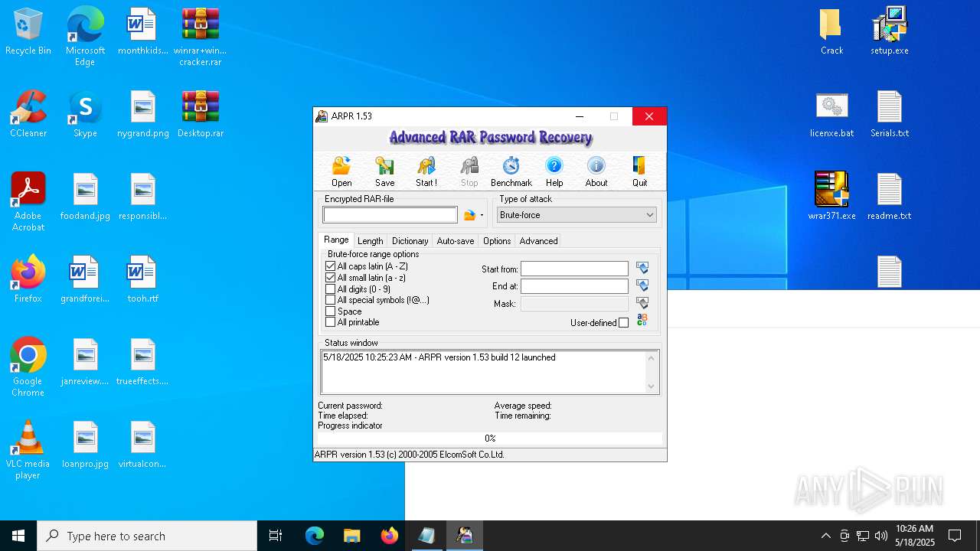Image resolution: width=980 pixels, height=551 pixels.
Task: Enable All special symbols checkbox
Action: click(331, 300)
